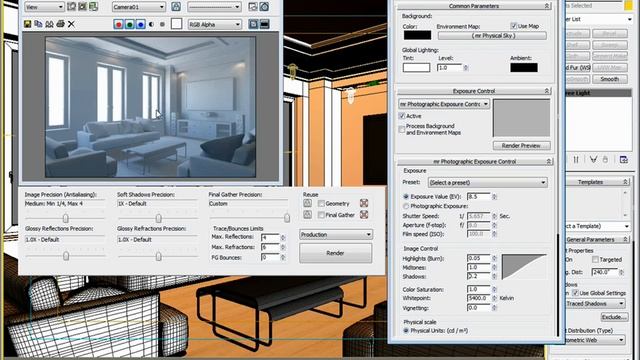This screenshot has height=360, width=640.
Task: Click the Image Precision antialiasing slider handle
Action: pos(65,218)
